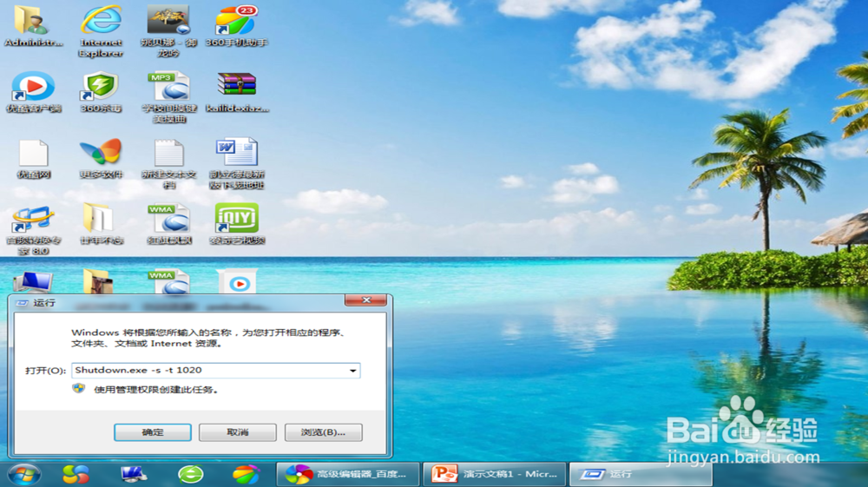Open the Windows Start menu orb
This screenshot has height=487, width=868.
[x=23, y=474]
